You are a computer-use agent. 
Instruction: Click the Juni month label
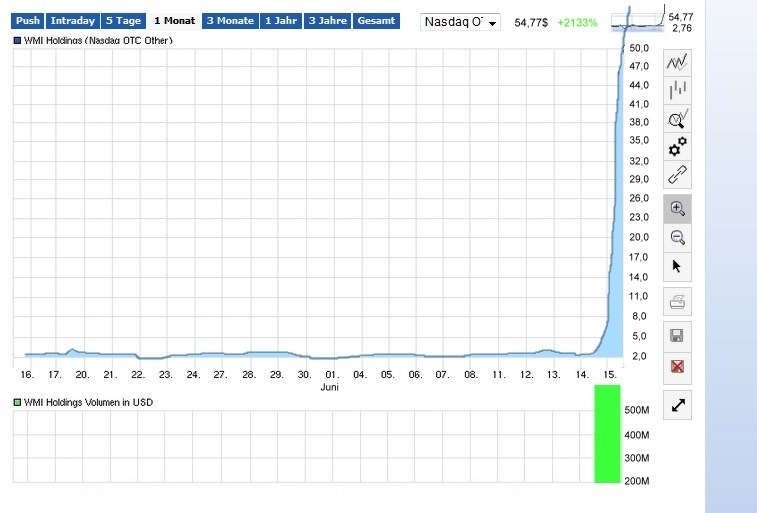point(330,387)
